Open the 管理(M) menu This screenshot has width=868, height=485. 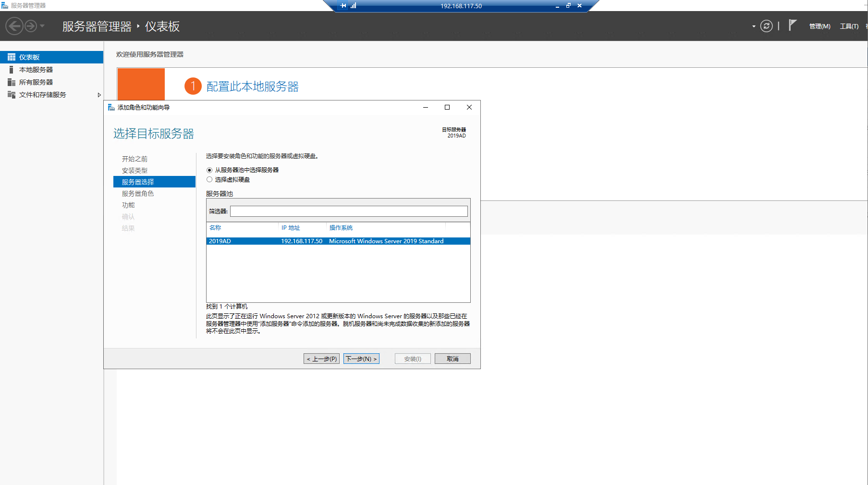point(819,26)
